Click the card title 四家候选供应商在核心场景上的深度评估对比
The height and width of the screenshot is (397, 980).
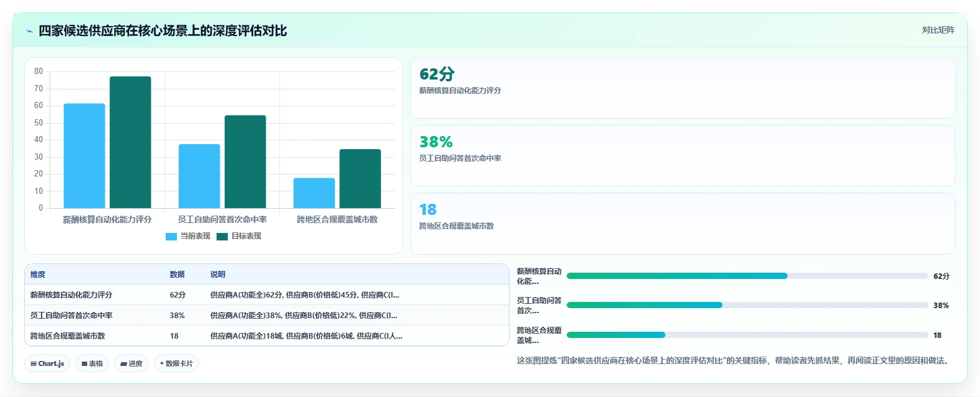pos(163,31)
